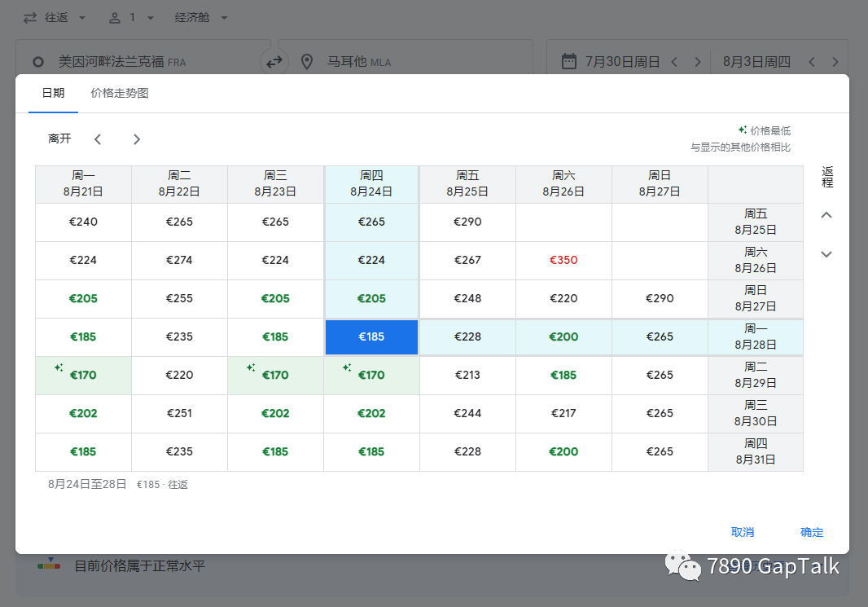Select €170 lowest price under 8月24日
Screen dimensions: 868x607
(371, 376)
